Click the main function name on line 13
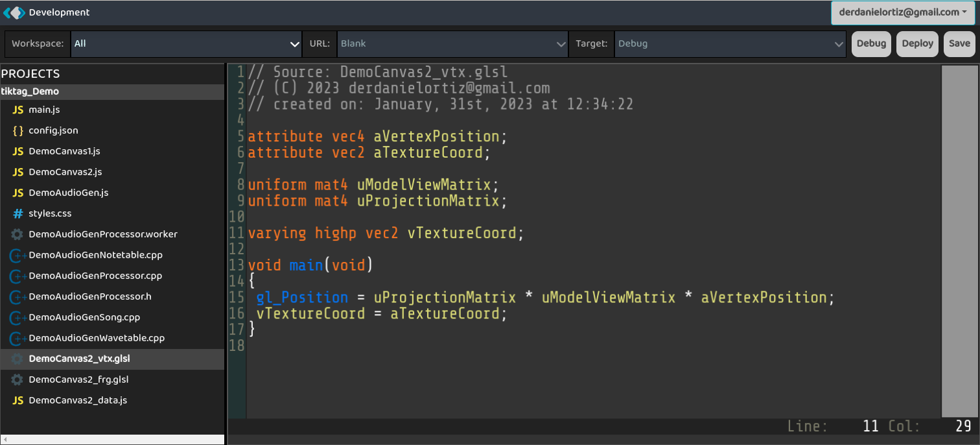980x445 pixels. [x=307, y=265]
